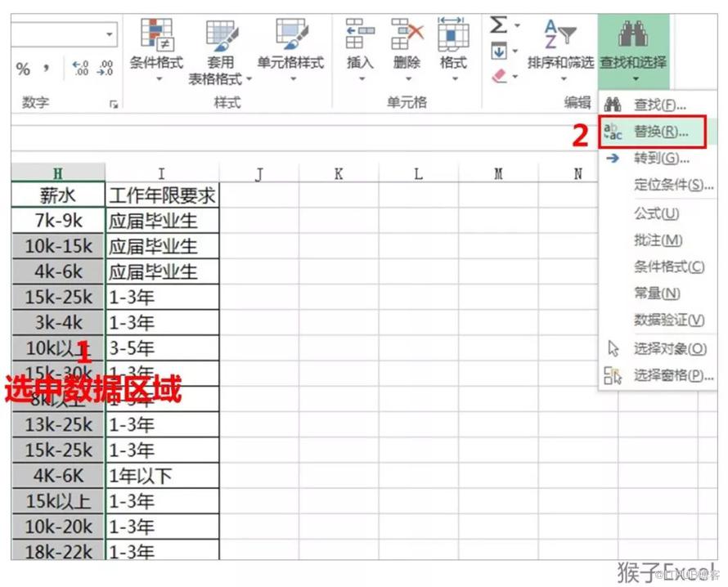Open the Number group dialog launcher
Viewport: 728px width, 587px height.
pyautogui.click(x=113, y=105)
